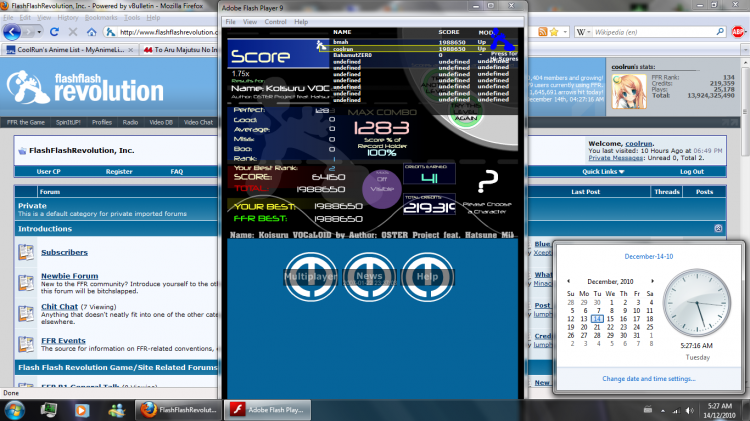Open the Firefox Bookmarks menu
This screenshot has height=421, width=750.
[101, 18]
